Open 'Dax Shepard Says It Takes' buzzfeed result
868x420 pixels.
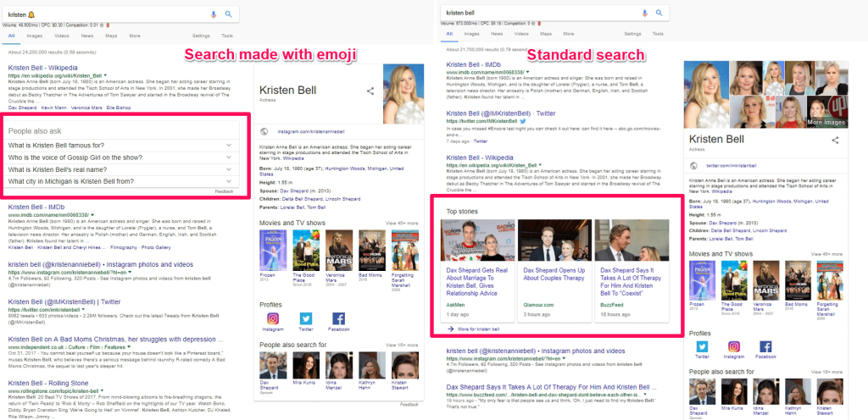tap(551, 387)
